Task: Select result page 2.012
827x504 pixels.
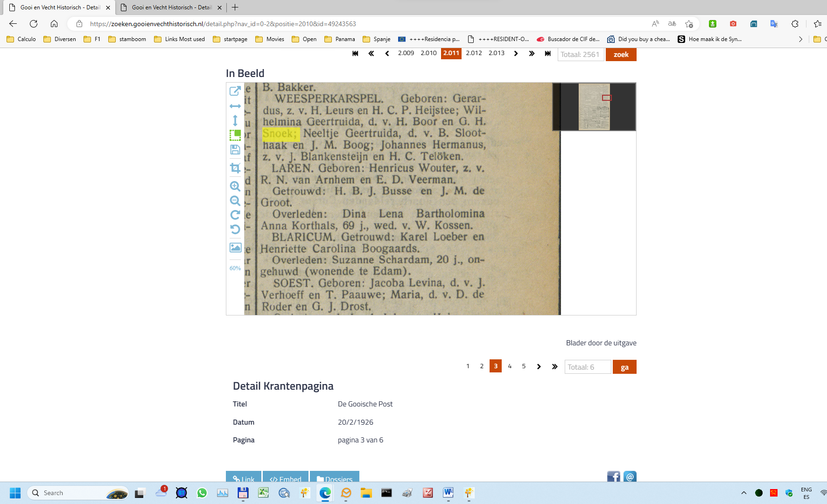Action: (x=474, y=53)
